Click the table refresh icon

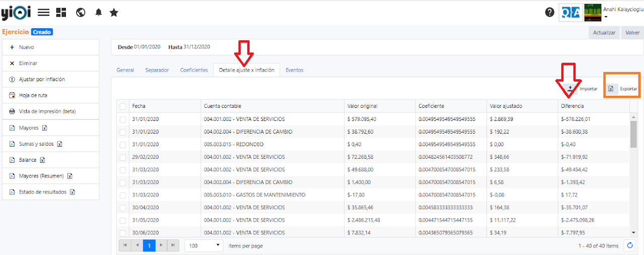pos(629,245)
